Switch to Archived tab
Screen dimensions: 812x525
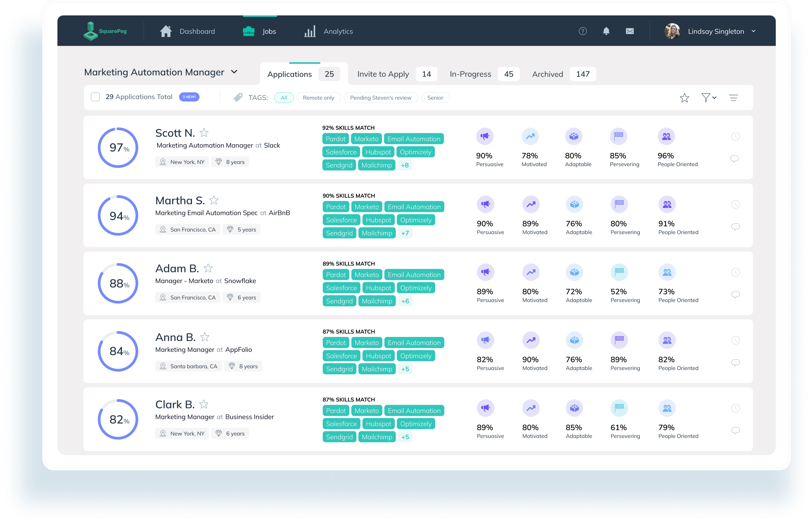point(563,74)
